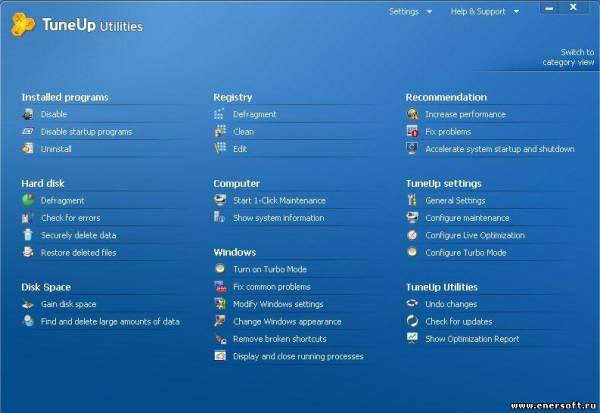Image resolution: width=600 pixels, height=413 pixels.
Task: Click the Increase performance icon
Action: pos(412,114)
